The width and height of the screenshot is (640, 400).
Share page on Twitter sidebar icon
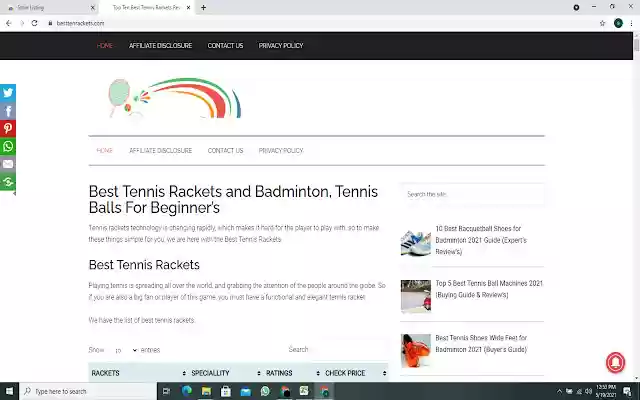pyautogui.click(x=8, y=93)
